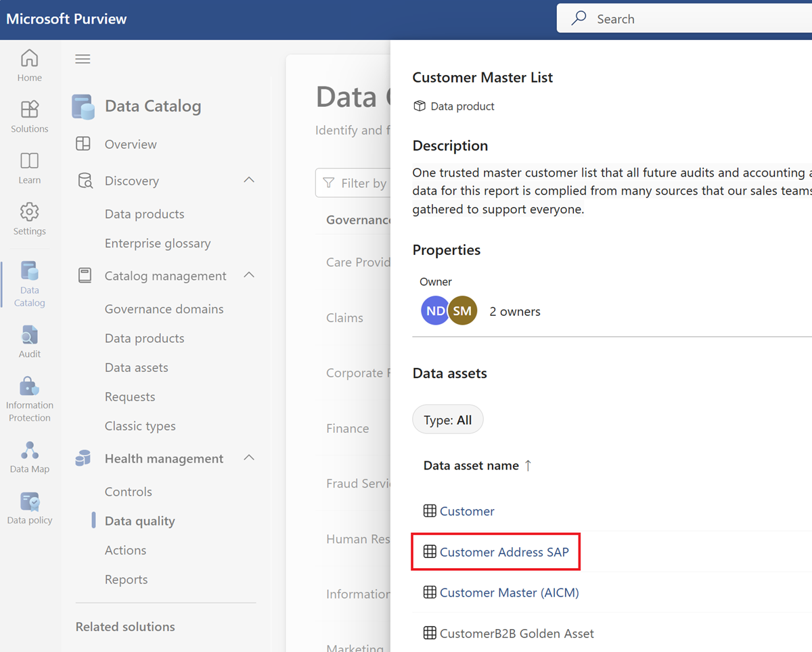Collapse the Health management section
The image size is (812, 652).
click(249, 458)
